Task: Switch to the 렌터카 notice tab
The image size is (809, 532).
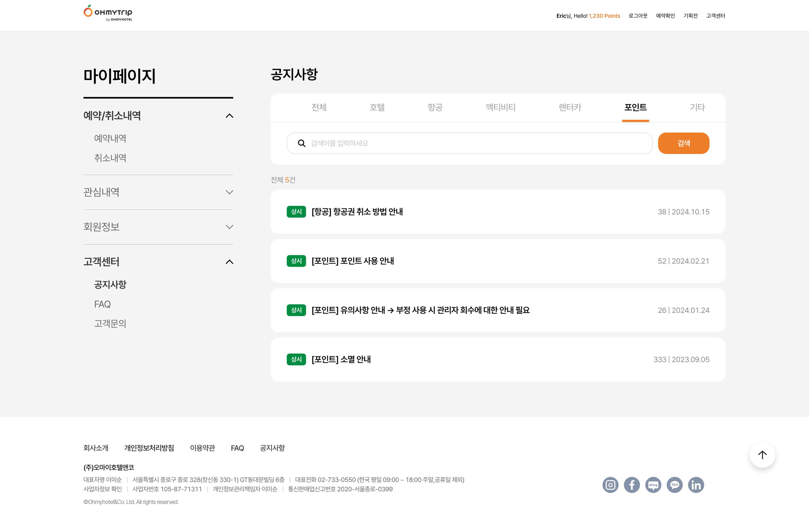Action: [570, 107]
